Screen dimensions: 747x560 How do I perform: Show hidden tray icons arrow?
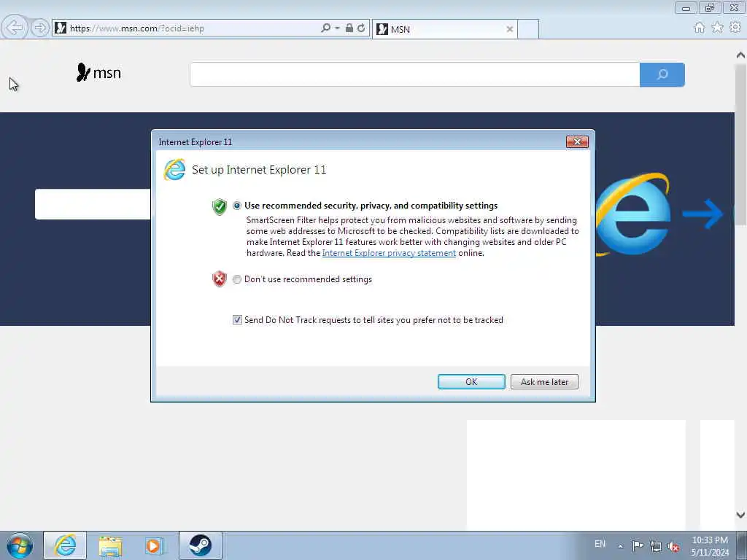(620, 546)
